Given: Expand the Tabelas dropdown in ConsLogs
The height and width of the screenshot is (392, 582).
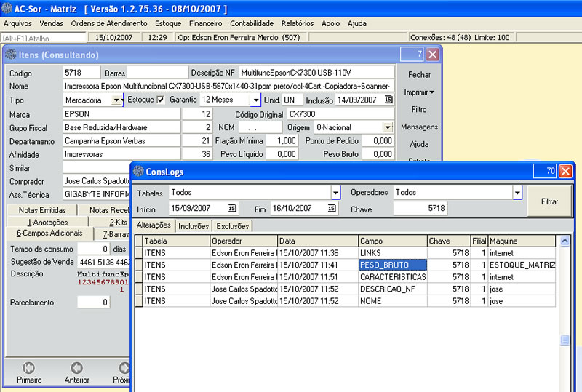Looking at the screenshot, I should point(335,193).
